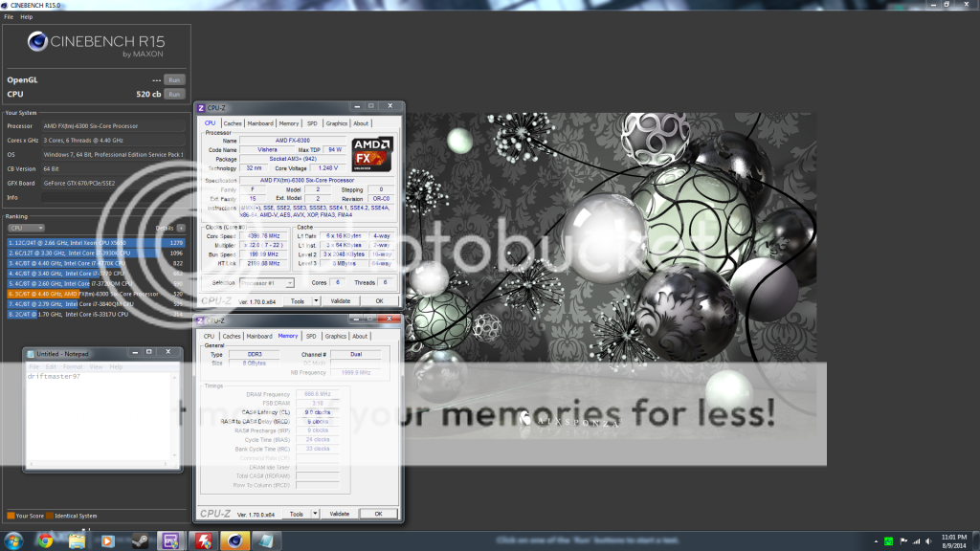
Task: Click the CPU-Z purple taskbar icon
Action: pyautogui.click(x=172, y=540)
